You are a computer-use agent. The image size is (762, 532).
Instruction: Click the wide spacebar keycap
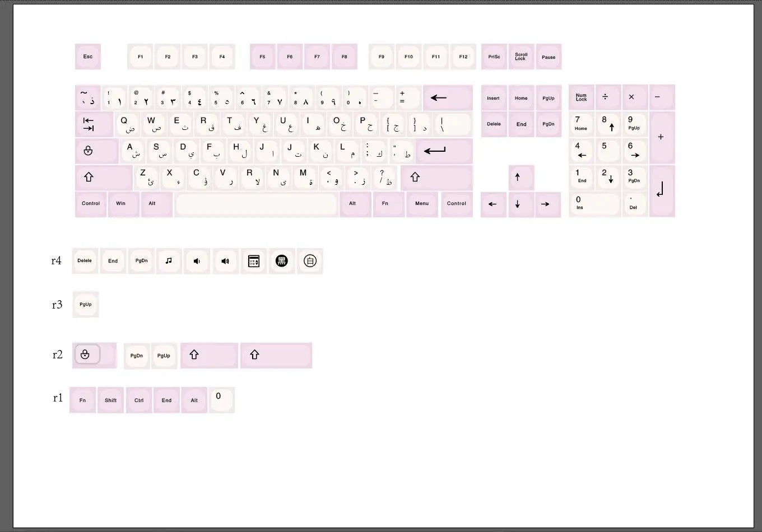tap(256, 204)
